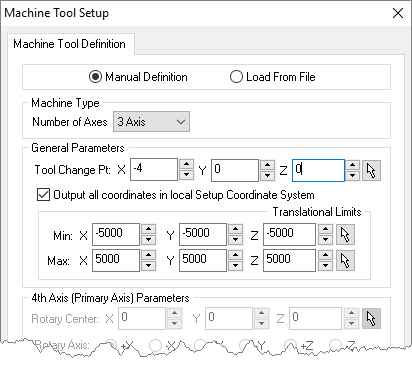The width and height of the screenshot is (412, 365).
Task: Increase Rotary Center X value
Action: [x=174, y=313]
